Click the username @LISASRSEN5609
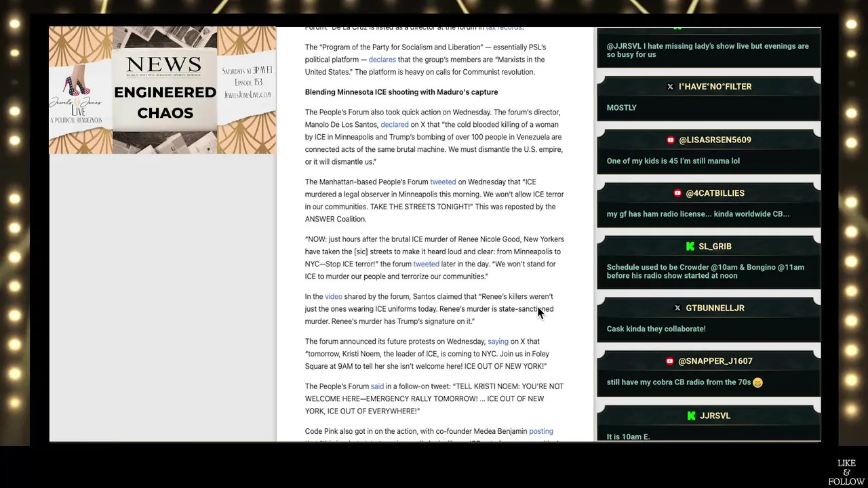 click(x=715, y=140)
